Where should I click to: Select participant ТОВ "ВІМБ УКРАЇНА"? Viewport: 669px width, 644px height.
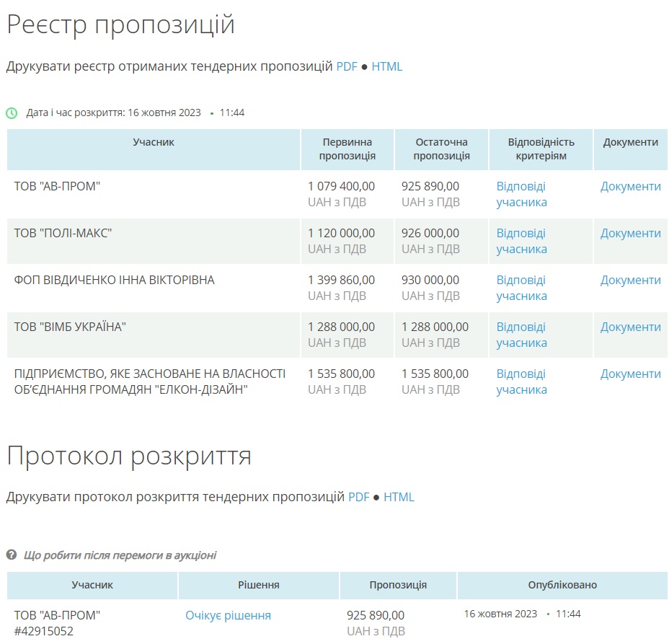[70, 327]
